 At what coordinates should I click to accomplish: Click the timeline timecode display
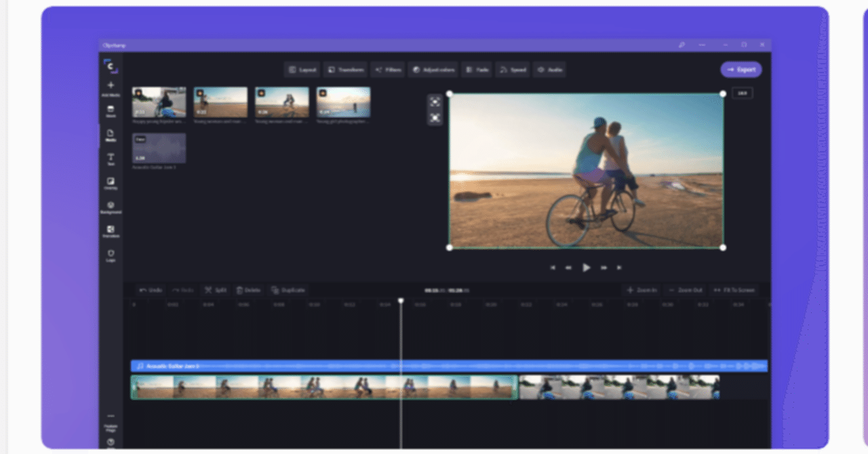point(447,290)
